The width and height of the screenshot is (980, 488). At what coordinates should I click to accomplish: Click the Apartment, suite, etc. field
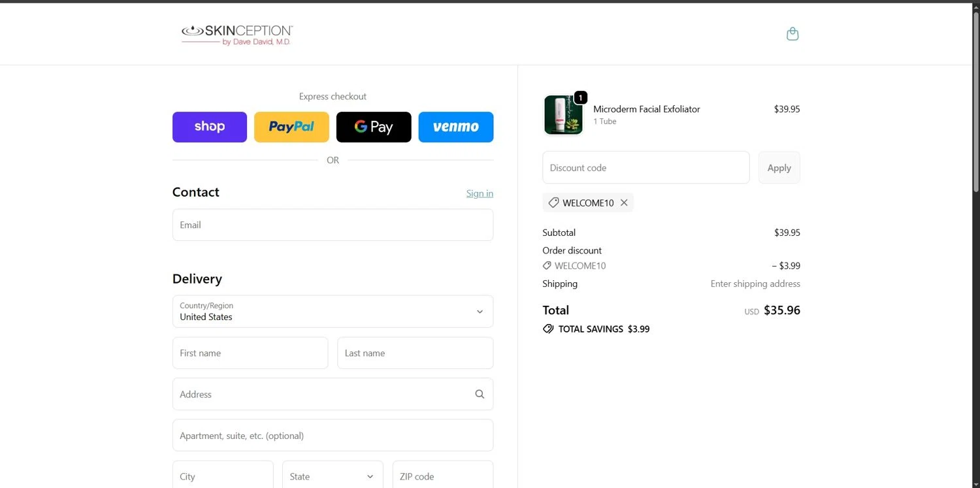pos(333,435)
